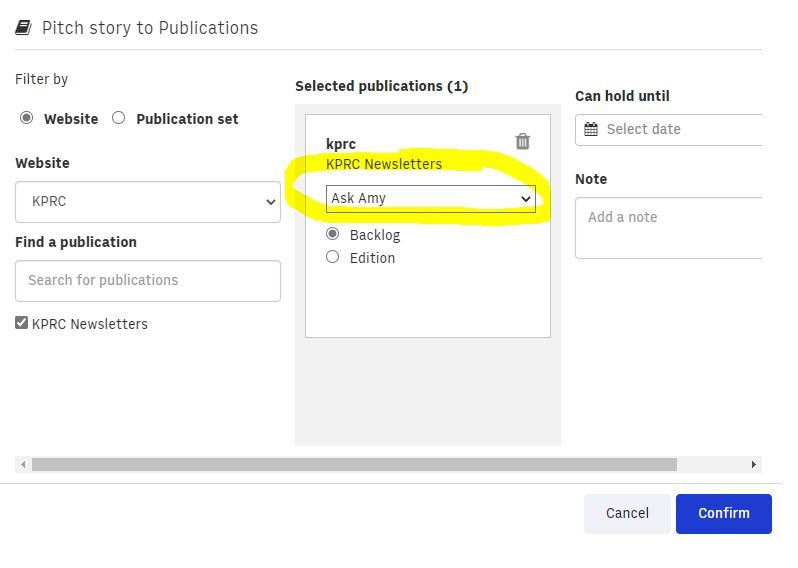798x568 pixels.
Task: Click the horizontal scrollbar thumb
Action: click(x=354, y=464)
